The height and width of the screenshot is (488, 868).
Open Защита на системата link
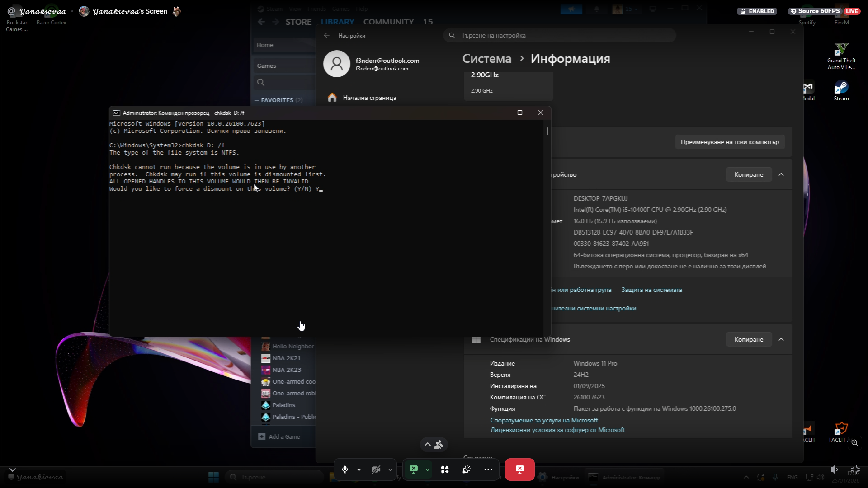coord(651,290)
